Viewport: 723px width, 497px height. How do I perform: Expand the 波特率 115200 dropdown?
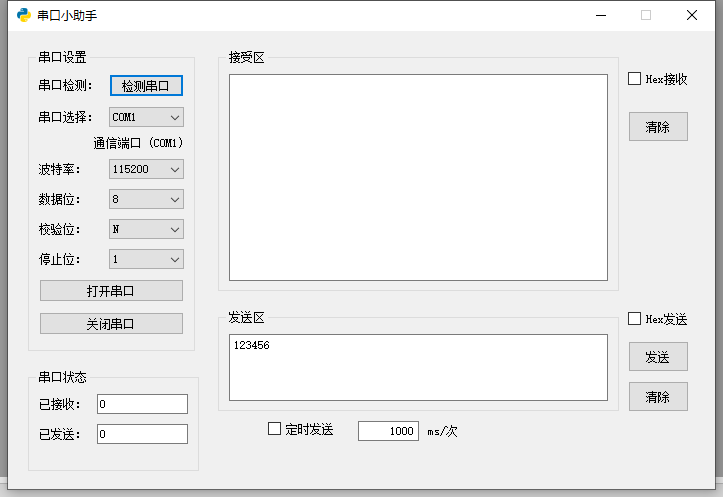[146, 169]
